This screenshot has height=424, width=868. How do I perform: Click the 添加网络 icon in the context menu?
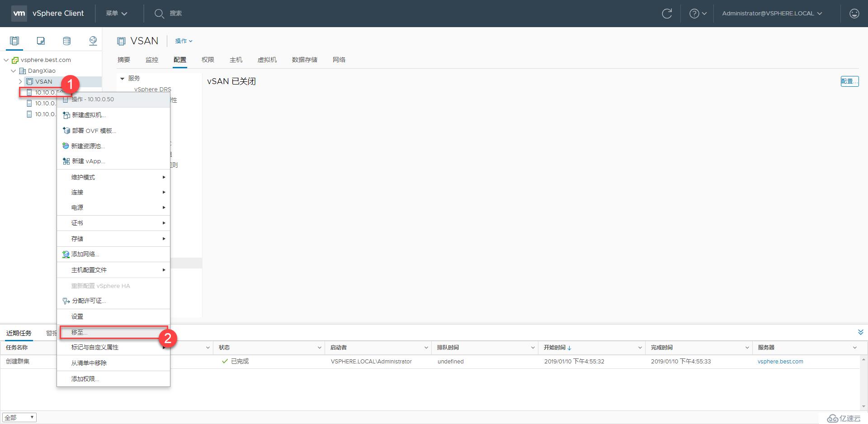66,254
